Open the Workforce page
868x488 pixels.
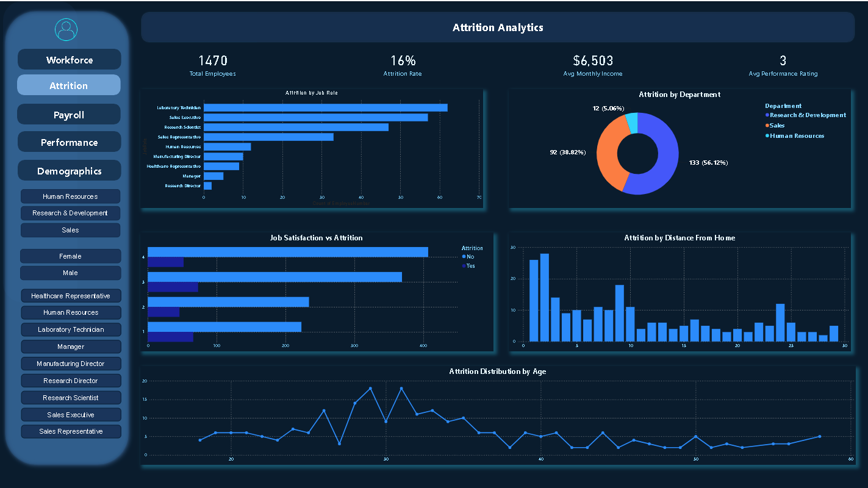tap(70, 60)
